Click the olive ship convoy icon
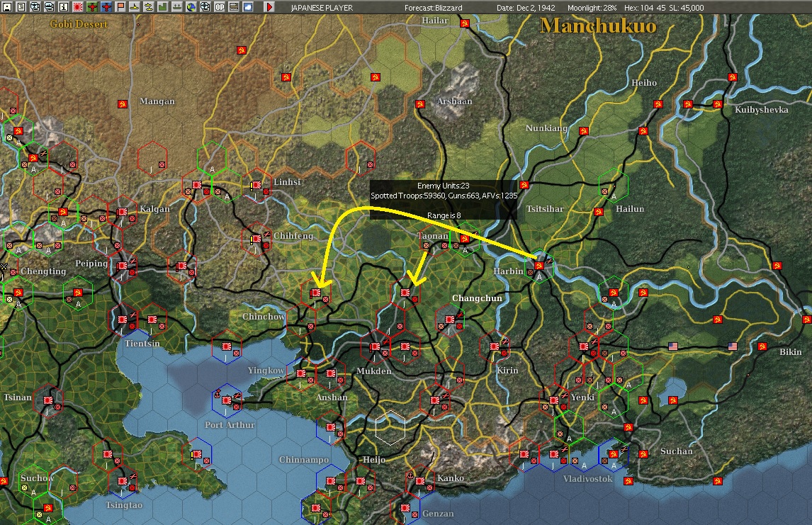This screenshot has height=525, width=812. click(x=176, y=7)
